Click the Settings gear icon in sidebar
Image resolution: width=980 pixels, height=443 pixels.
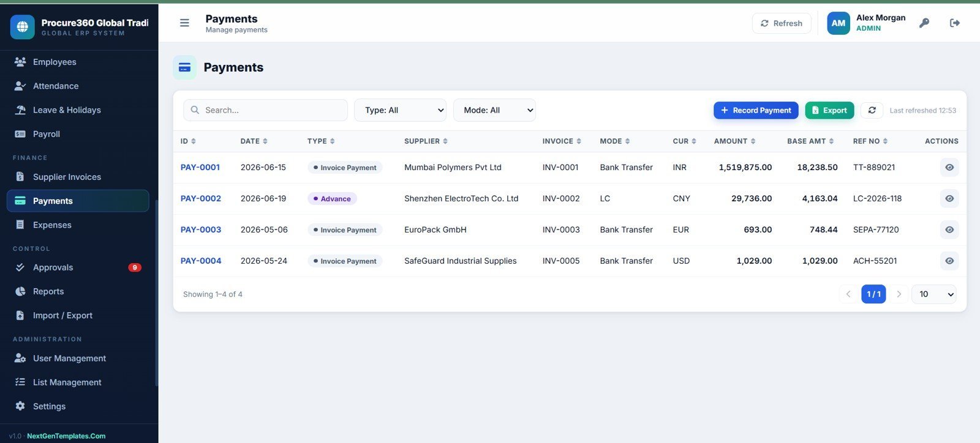[20, 406]
